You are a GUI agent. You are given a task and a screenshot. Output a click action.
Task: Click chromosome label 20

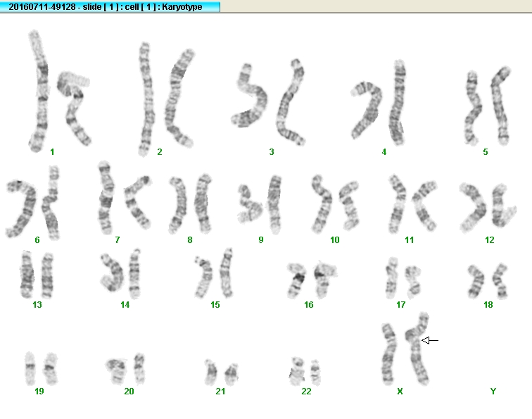(129, 391)
